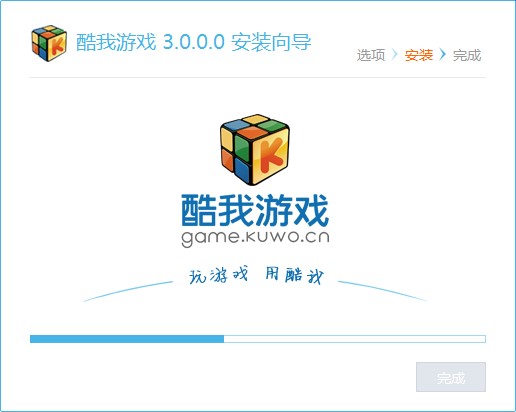Click the 玩游戏 handwritten slogan text
The width and height of the screenshot is (516, 412).
(219, 275)
